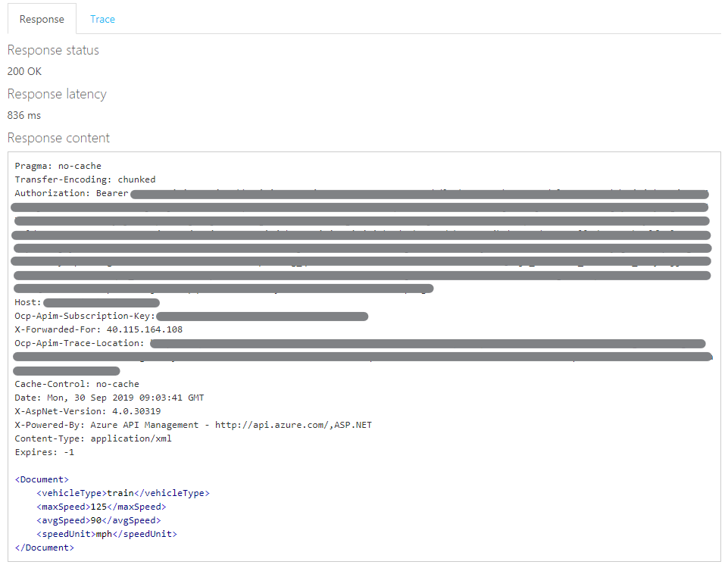728x571 pixels.
Task: Click the Response content heading
Action: (x=58, y=138)
